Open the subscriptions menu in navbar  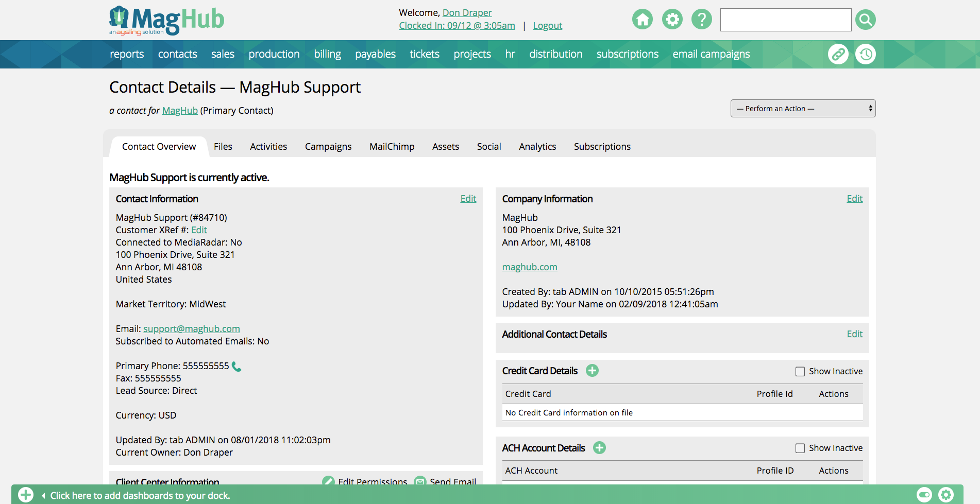tap(627, 54)
